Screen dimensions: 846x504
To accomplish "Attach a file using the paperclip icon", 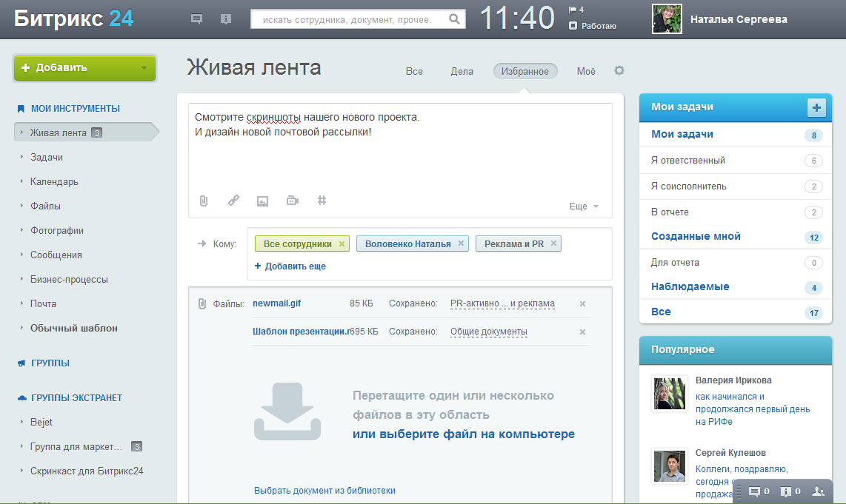I will (x=204, y=201).
